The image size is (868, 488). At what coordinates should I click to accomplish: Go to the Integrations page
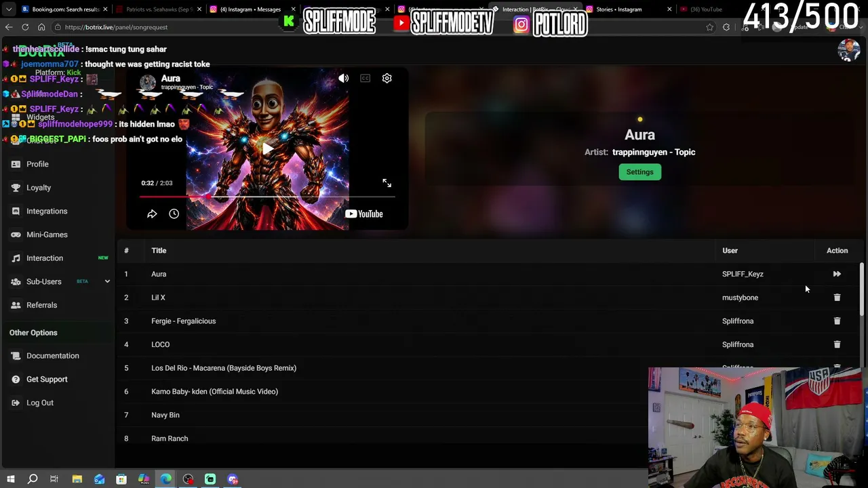pyautogui.click(x=47, y=211)
